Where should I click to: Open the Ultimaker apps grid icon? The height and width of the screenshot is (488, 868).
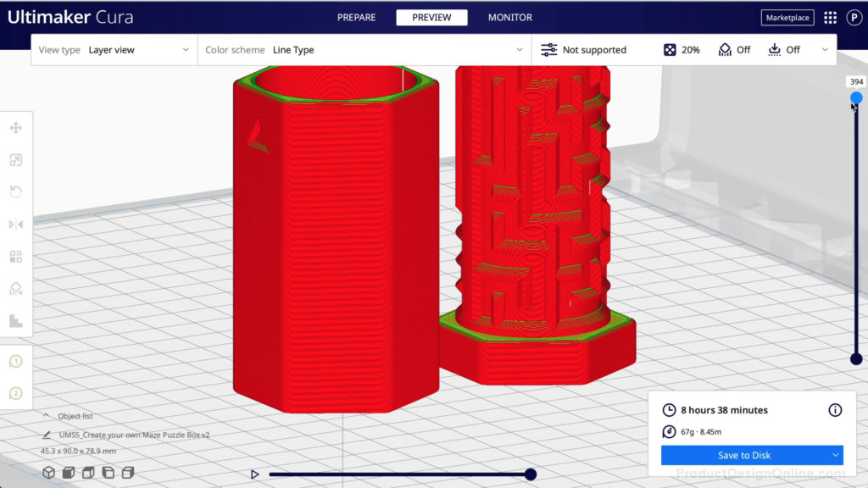coord(830,18)
